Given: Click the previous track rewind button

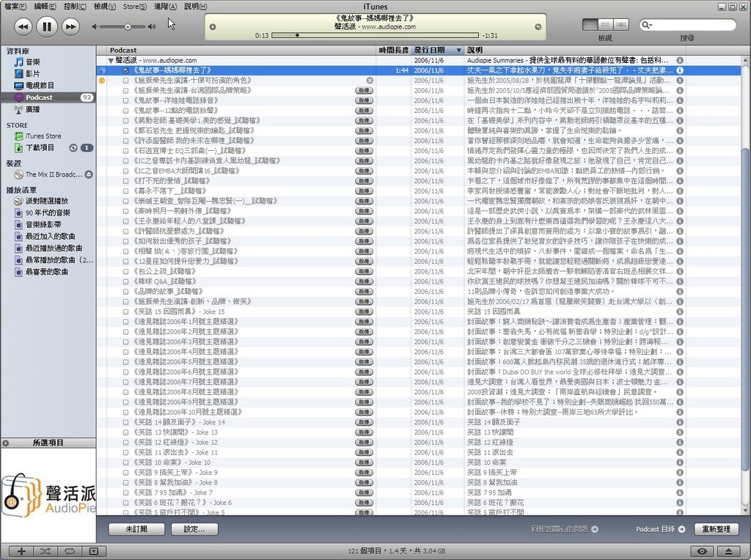Looking at the screenshot, I should point(23,27).
